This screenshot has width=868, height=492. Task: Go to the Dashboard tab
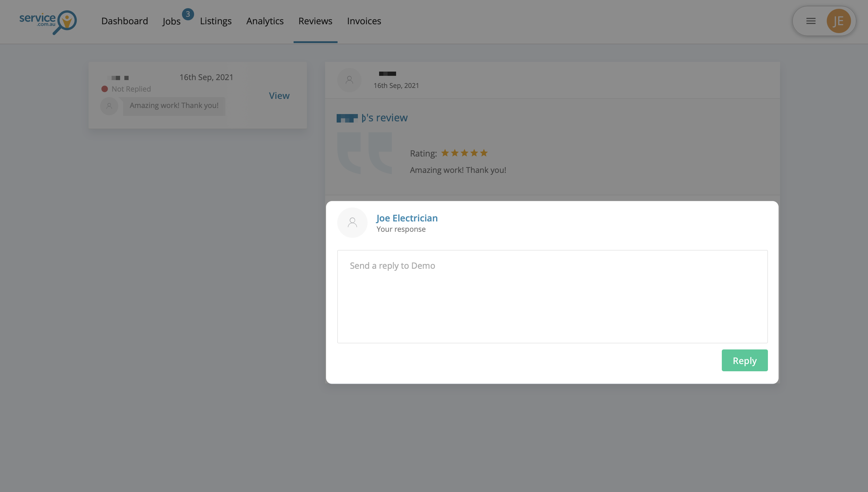[x=124, y=21]
